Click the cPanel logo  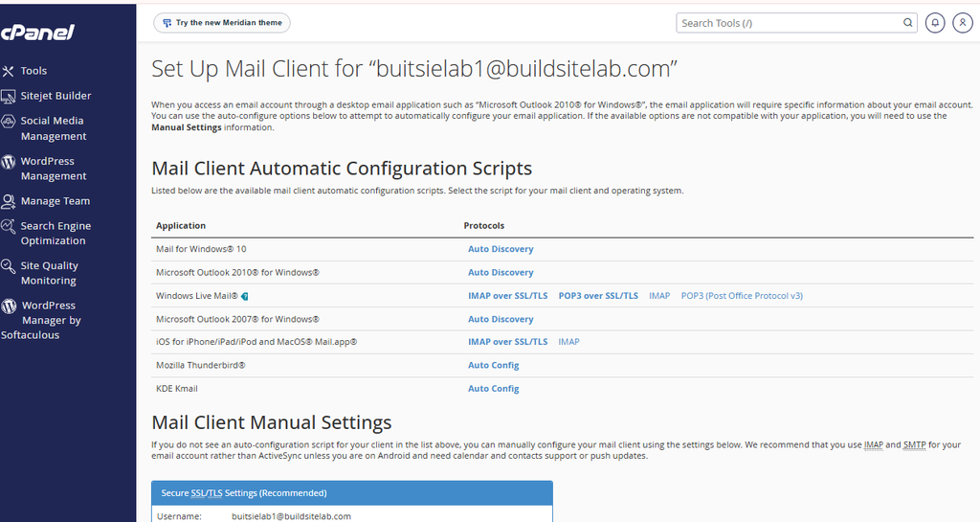click(x=37, y=33)
